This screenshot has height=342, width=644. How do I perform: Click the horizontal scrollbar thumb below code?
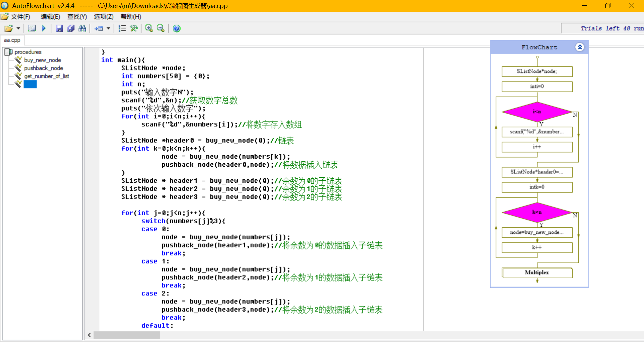[126, 335]
